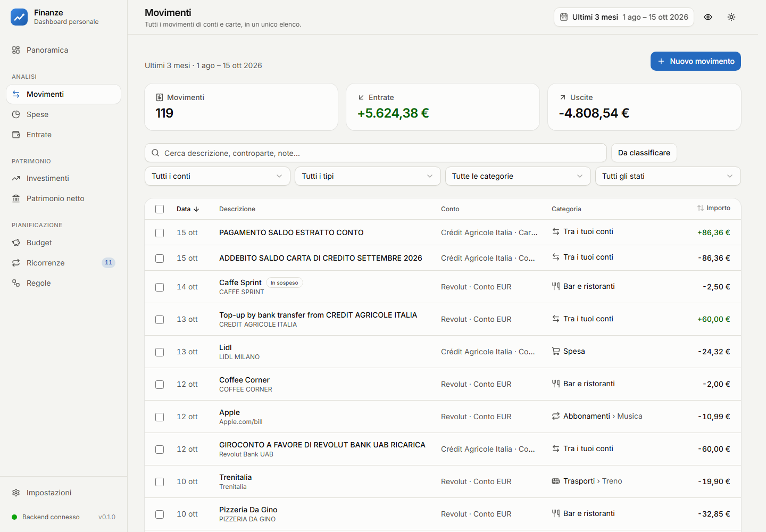Expand the Tutti gli stati dropdown
Viewport: 766px width, 532px height.
click(668, 176)
